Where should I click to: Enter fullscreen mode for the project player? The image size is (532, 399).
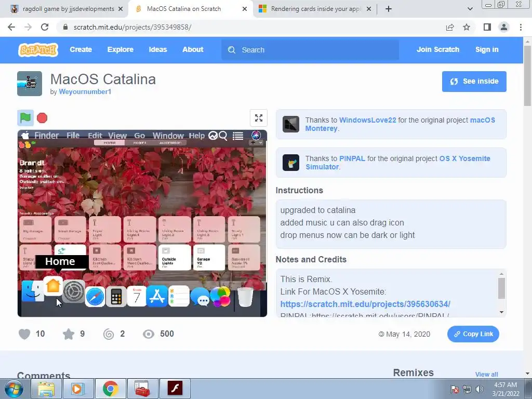pyautogui.click(x=259, y=118)
